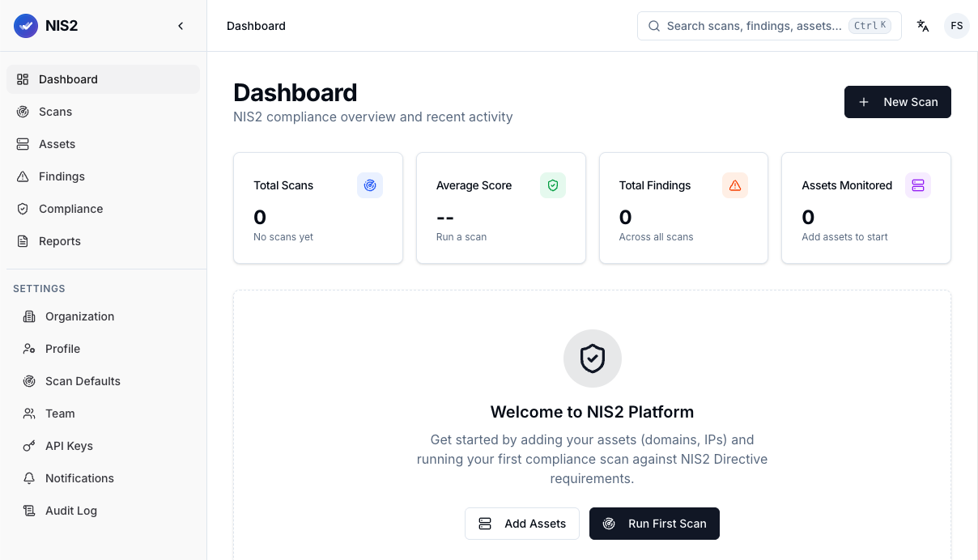Image resolution: width=978 pixels, height=560 pixels.
Task: Click the large shield check welcome icon
Action: (593, 358)
